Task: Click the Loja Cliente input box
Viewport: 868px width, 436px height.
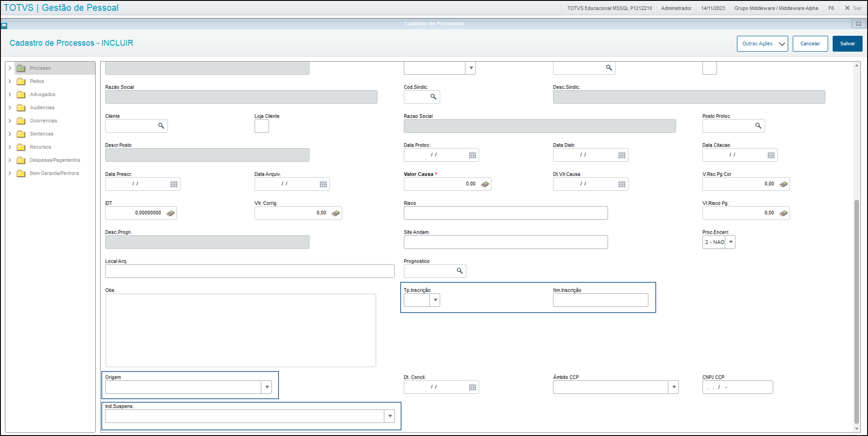Action: click(262, 126)
